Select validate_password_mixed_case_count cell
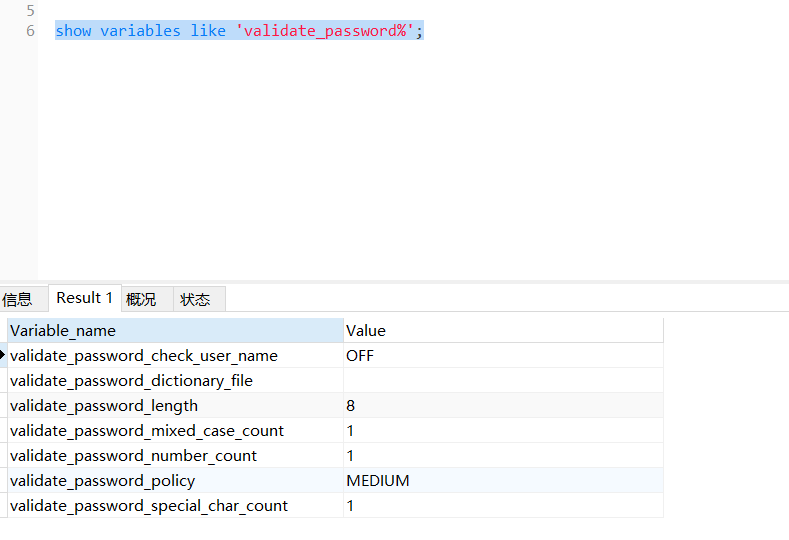 pyautogui.click(x=176, y=431)
